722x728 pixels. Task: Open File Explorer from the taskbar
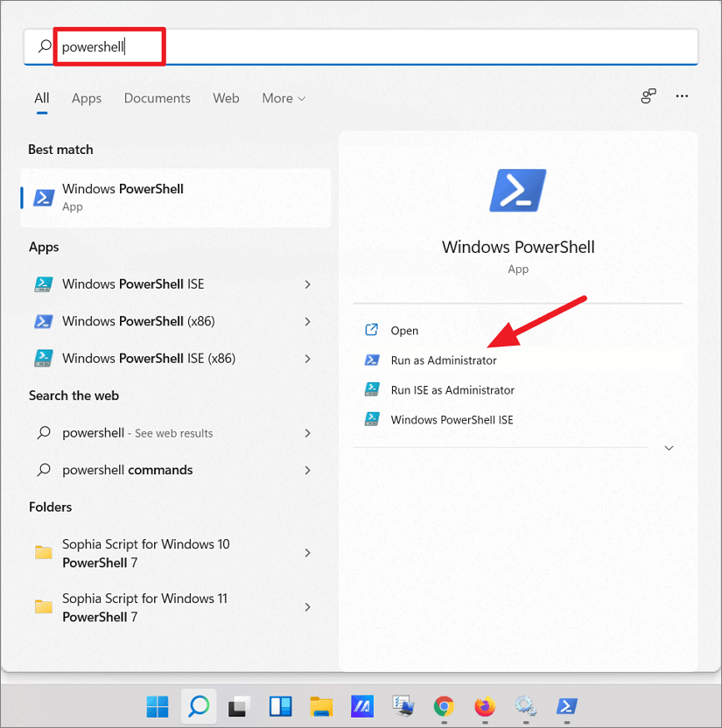(321, 707)
